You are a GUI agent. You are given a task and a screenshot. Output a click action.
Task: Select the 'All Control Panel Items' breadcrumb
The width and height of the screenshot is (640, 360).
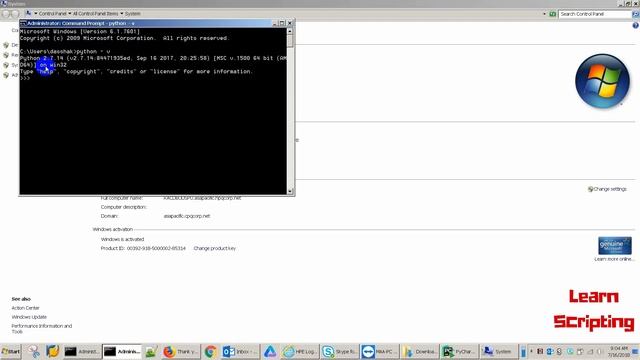click(96, 14)
